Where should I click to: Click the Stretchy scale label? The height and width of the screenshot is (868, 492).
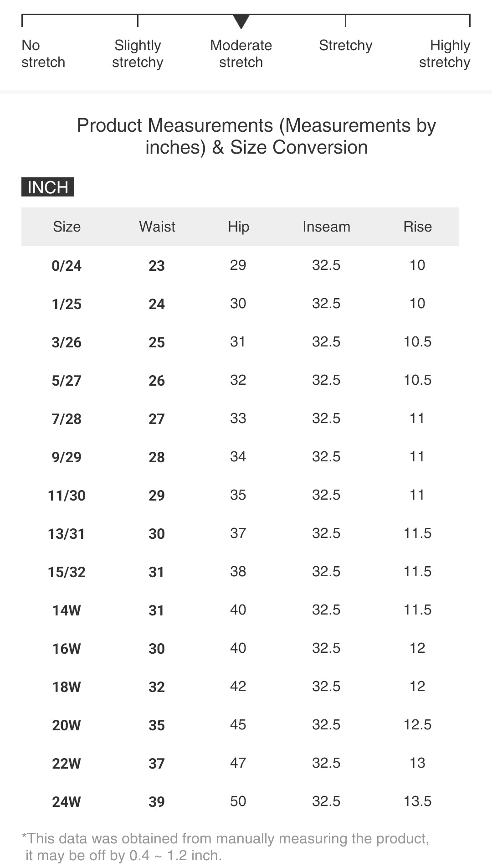pyautogui.click(x=345, y=46)
